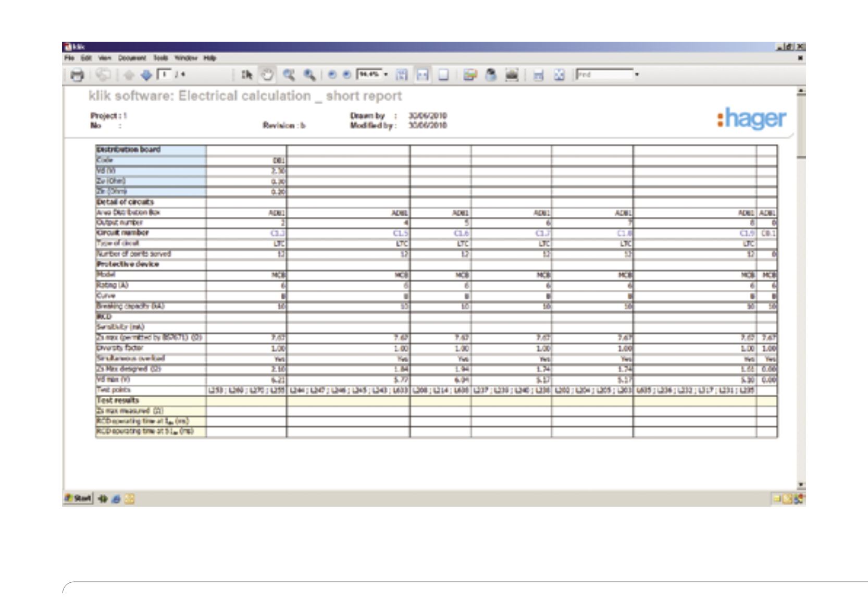
Task: Click the Print icon in toolbar
Action: (77, 75)
